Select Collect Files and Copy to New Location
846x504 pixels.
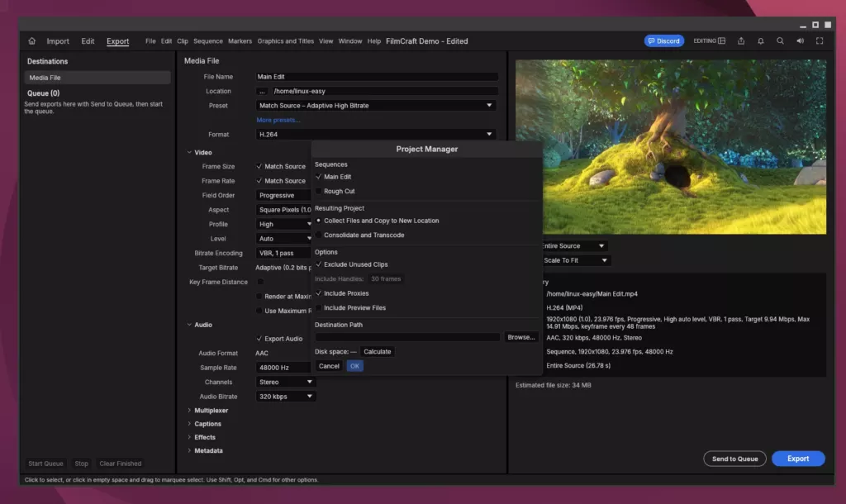[x=318, y=220]
